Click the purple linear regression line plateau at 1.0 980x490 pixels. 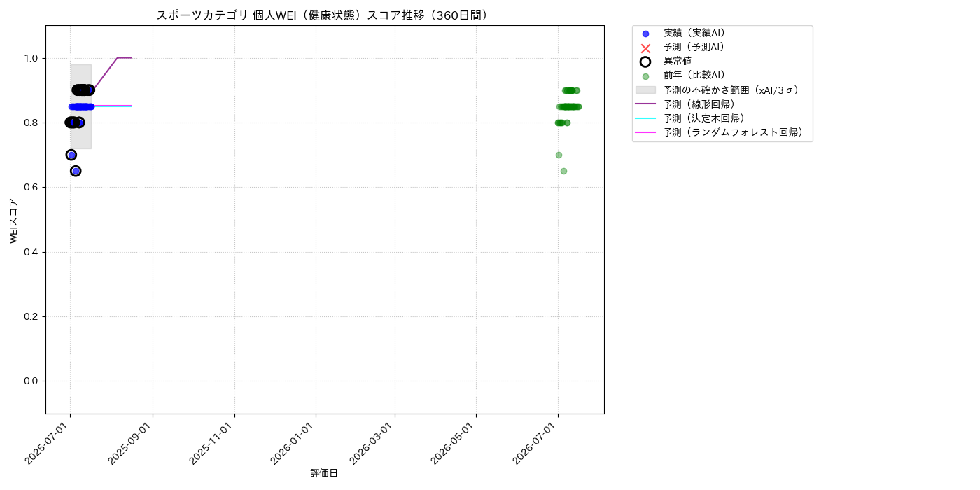(x=124, y=58)
